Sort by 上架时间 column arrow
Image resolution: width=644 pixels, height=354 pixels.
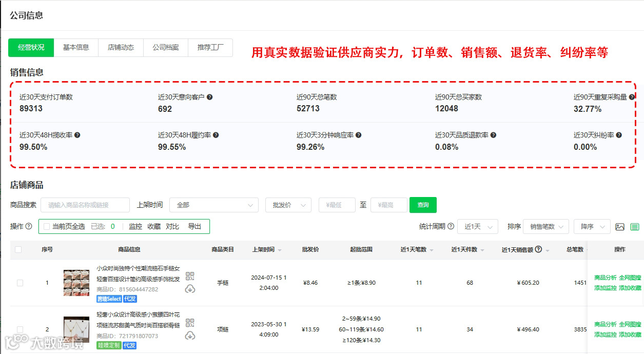coord(280,250)
